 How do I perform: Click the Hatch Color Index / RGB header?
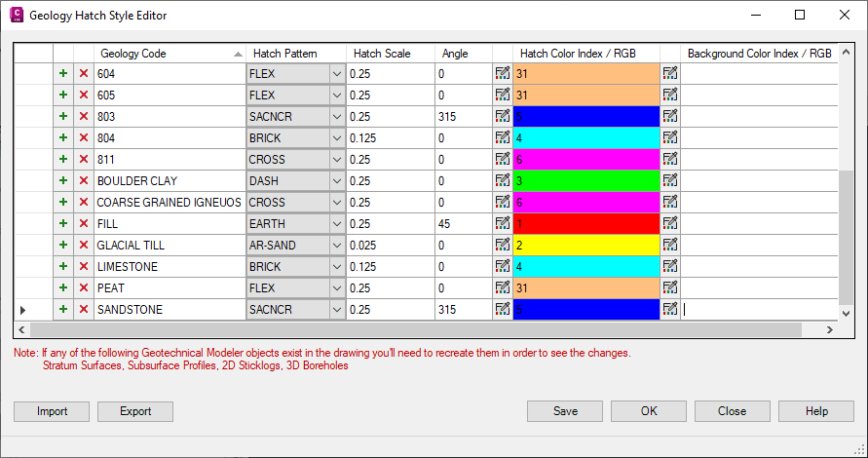coord(586,54)
